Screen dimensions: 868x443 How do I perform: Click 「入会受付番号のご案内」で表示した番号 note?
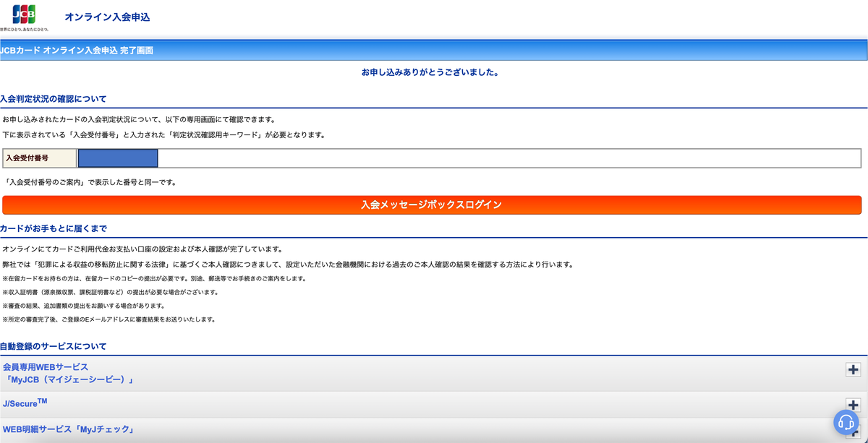pos(90,183)
